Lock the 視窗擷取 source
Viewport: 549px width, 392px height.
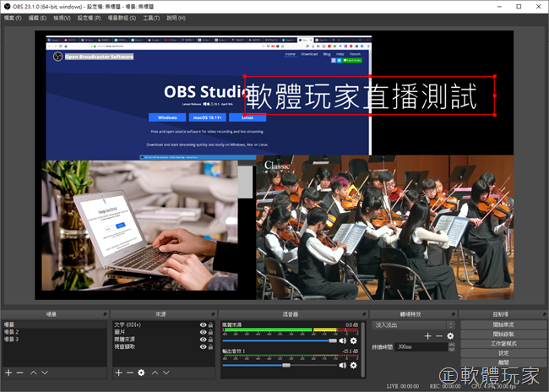(210, 345)
